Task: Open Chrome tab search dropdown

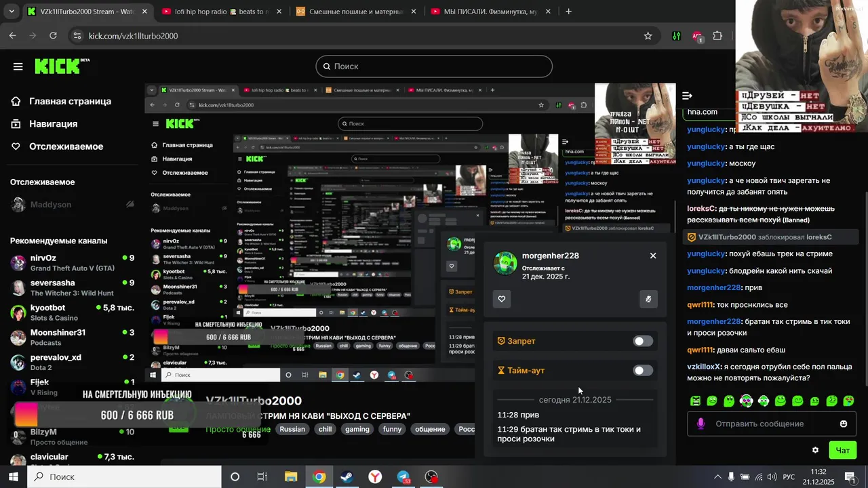Action: (10, 12)
